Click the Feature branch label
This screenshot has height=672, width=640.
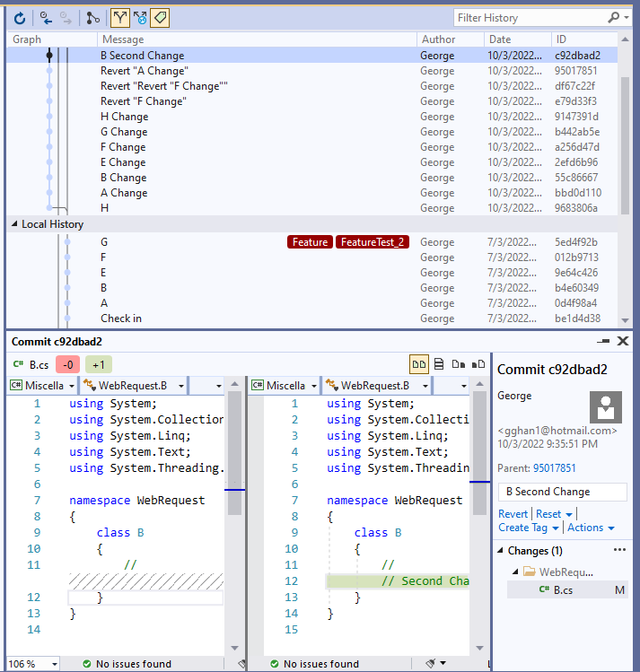[310, 242]
